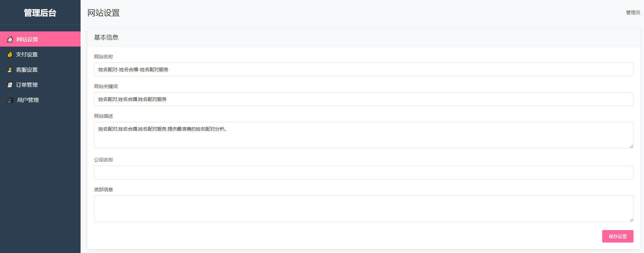
Task: Click into the 网站关键词 text field
Action: tap(363, 99)
